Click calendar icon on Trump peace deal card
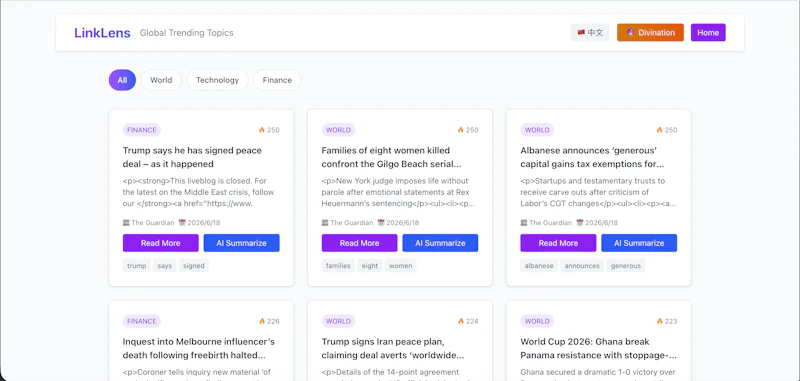 182,223
